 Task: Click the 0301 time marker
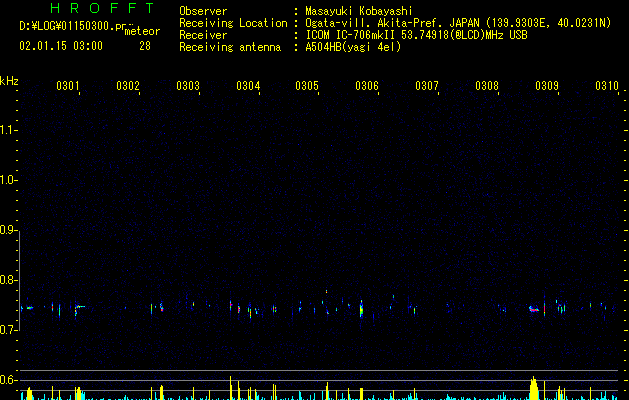pos(68,86)
